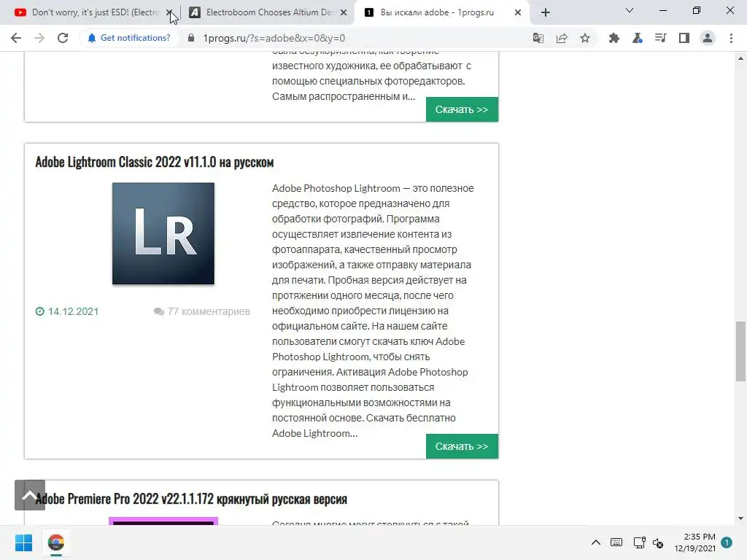Click the Lightroom LR logo thumbnail

coord(163,233)
